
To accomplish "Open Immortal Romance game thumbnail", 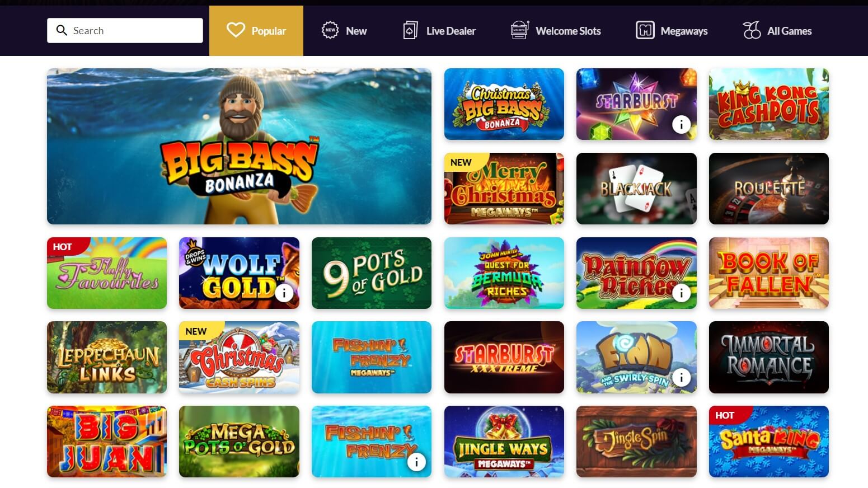I will (x=768, y=357).
